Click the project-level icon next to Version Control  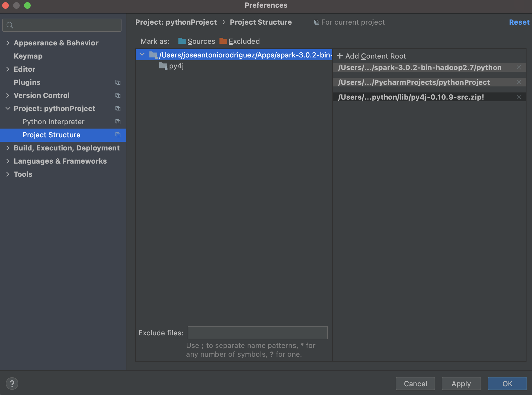click(x=118, y=95)
